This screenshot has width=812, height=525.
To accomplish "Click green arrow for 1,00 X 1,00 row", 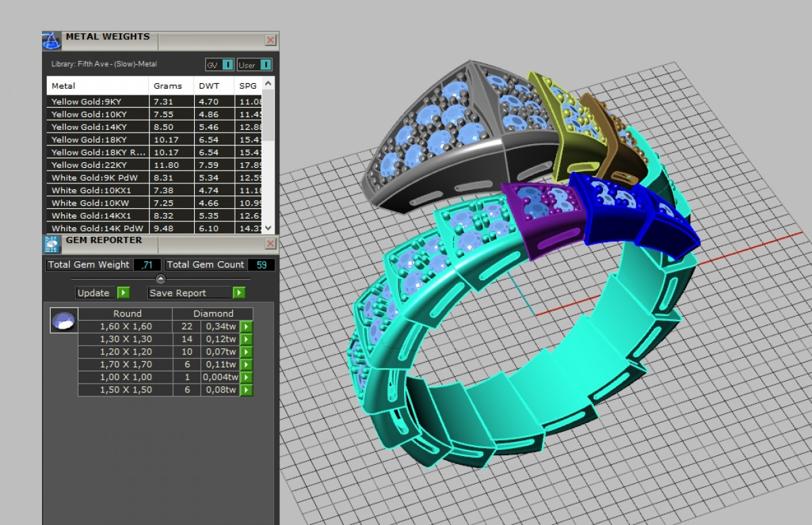I will click(246, 378).
